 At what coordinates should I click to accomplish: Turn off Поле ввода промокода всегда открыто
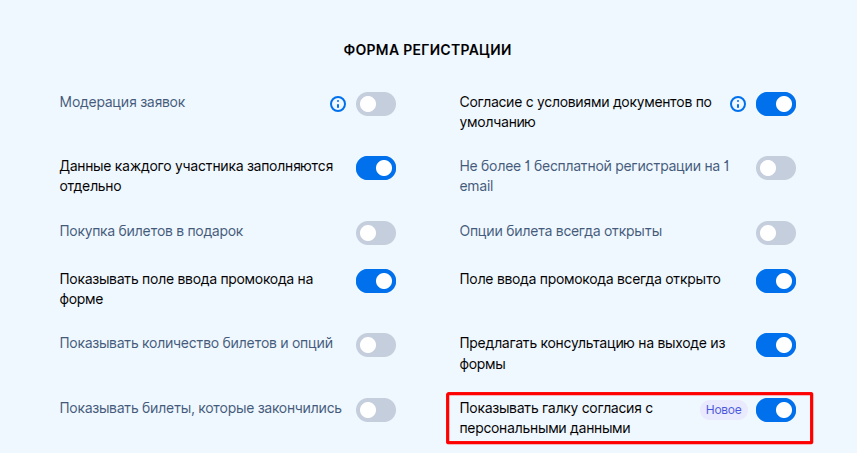(776, 281)
